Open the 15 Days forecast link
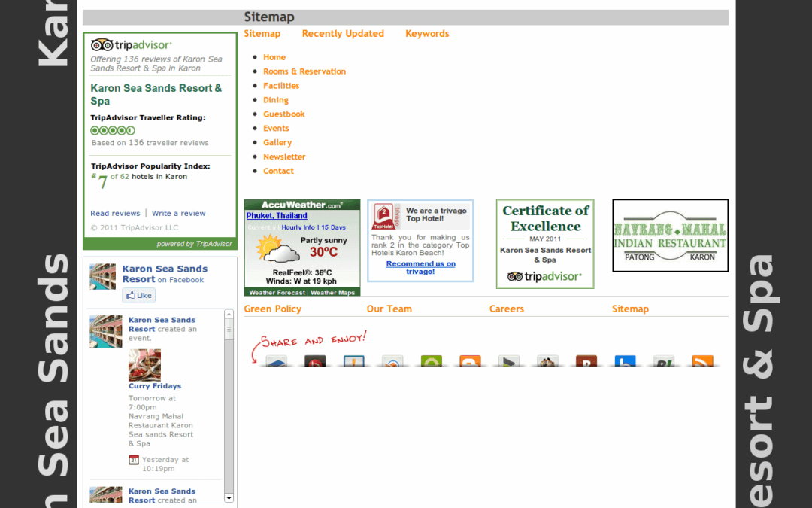Image resolution: width=812 pixels, height=508 pixels. (x=334, y=227)
